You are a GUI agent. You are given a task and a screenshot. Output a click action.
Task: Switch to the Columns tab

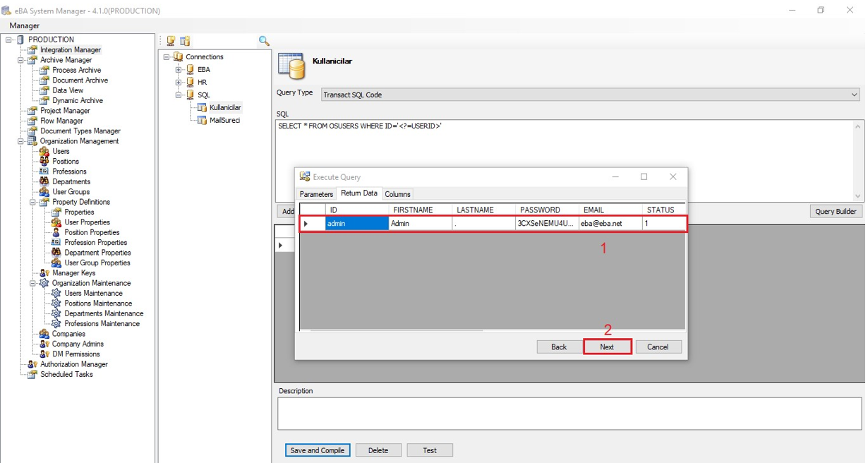click(x=397, y=194)
